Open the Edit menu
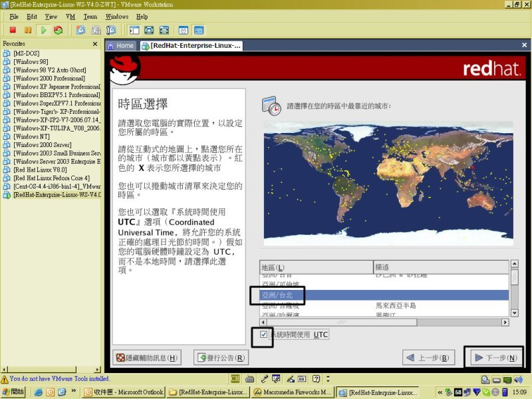The image size is (532, 399). [32, 17]
